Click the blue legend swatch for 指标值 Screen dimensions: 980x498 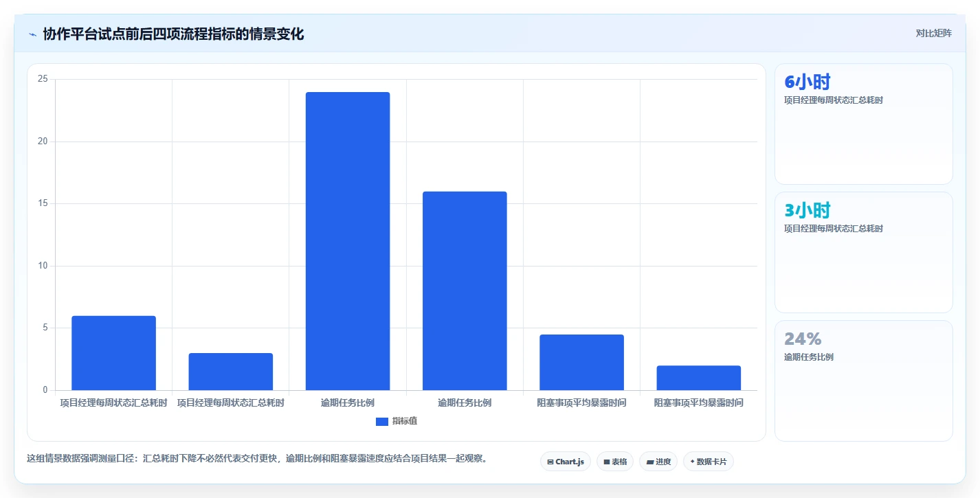tap(382, 422)
